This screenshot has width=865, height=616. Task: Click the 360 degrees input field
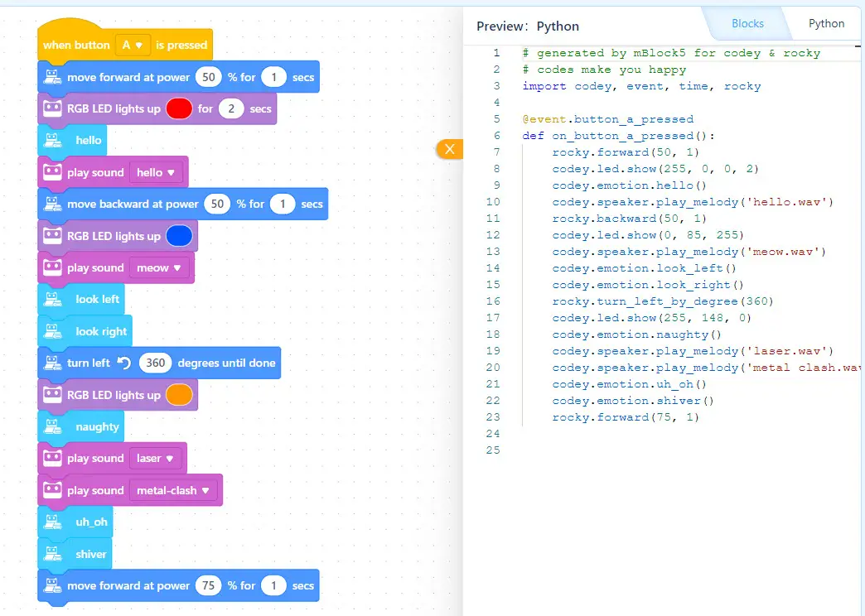155,363
